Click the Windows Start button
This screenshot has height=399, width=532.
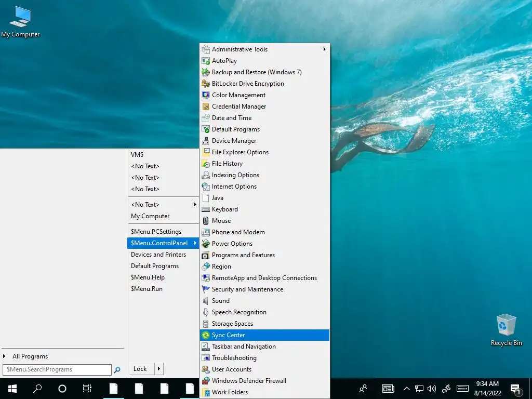(x=12, y=389)
